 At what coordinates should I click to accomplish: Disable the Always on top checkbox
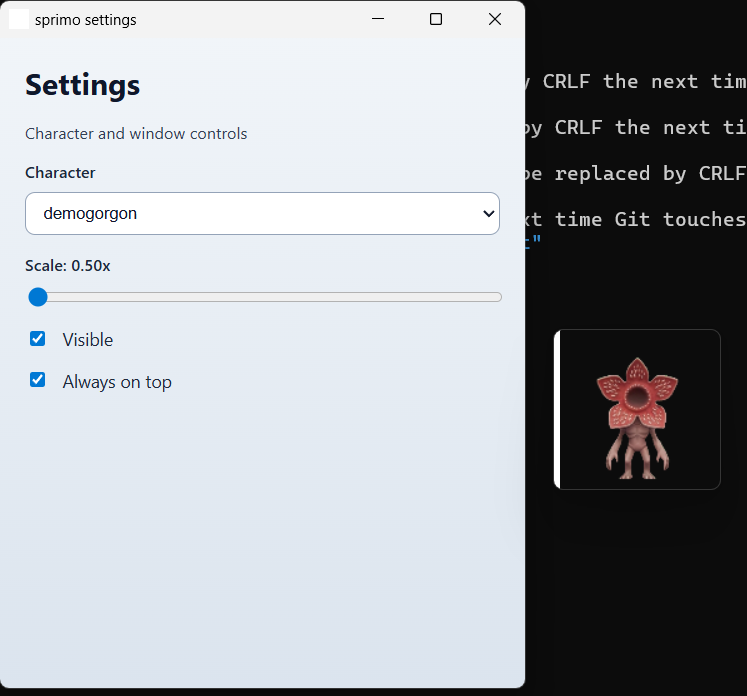pos(38,380)
